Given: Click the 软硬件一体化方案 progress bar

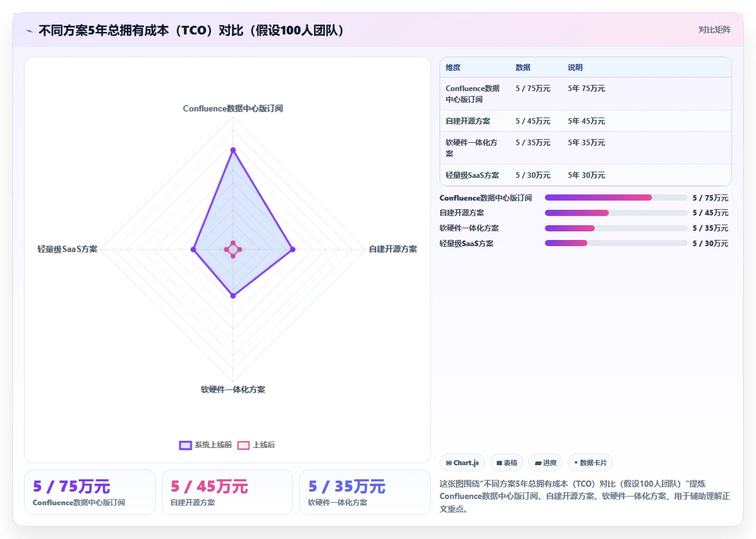Looking at the screenshot, I should click(616, 228).
